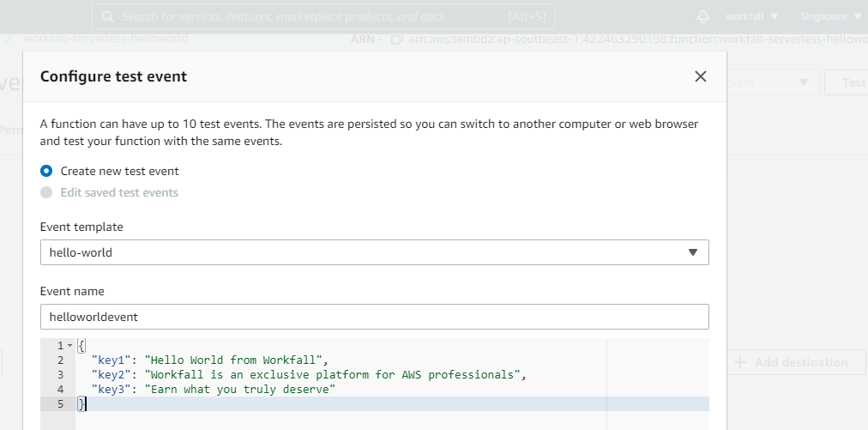Copy the function ARN icon

396,39
